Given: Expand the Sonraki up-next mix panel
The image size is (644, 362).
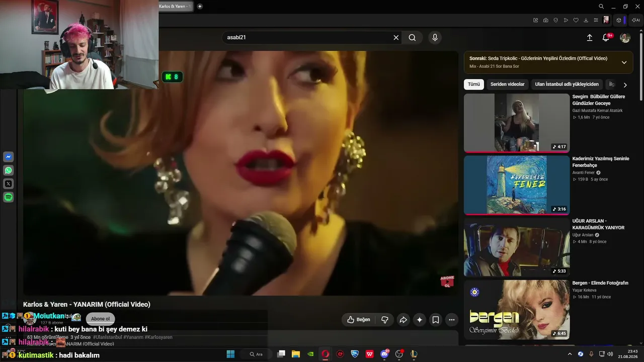Looking at the screenshot, I should coord(624,62).
